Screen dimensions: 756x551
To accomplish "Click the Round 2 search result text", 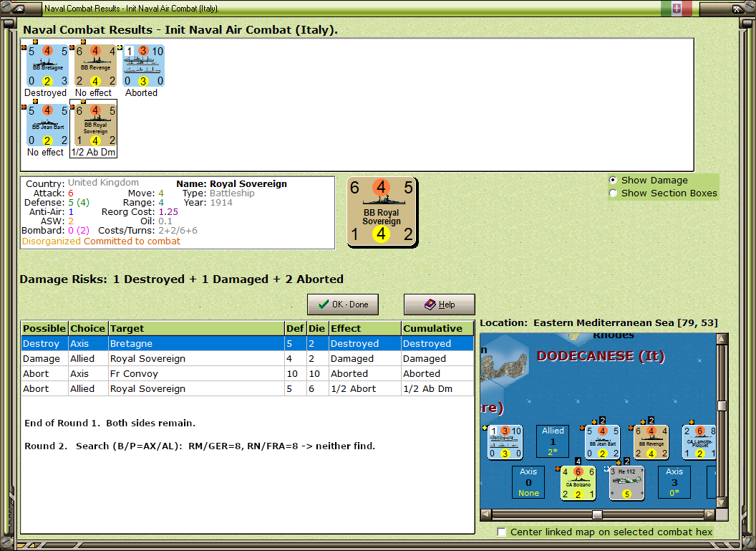I will coord(200,446).
